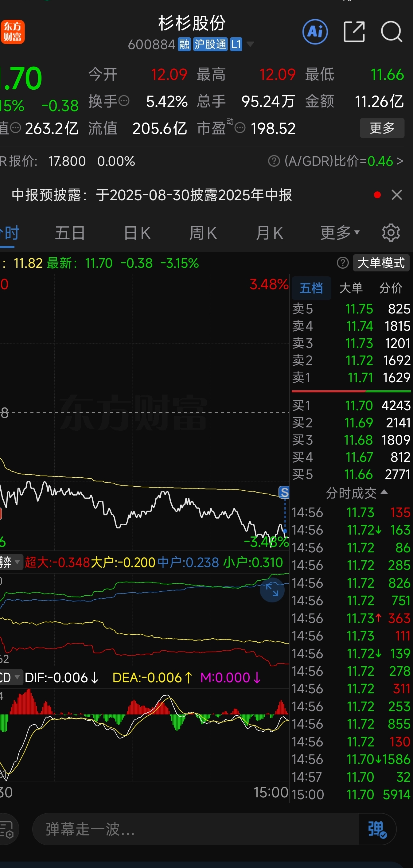Viewport: 413px width, 868px height.
Task: Tap the 市盈 info icon
Action: (x=240, y=128)
